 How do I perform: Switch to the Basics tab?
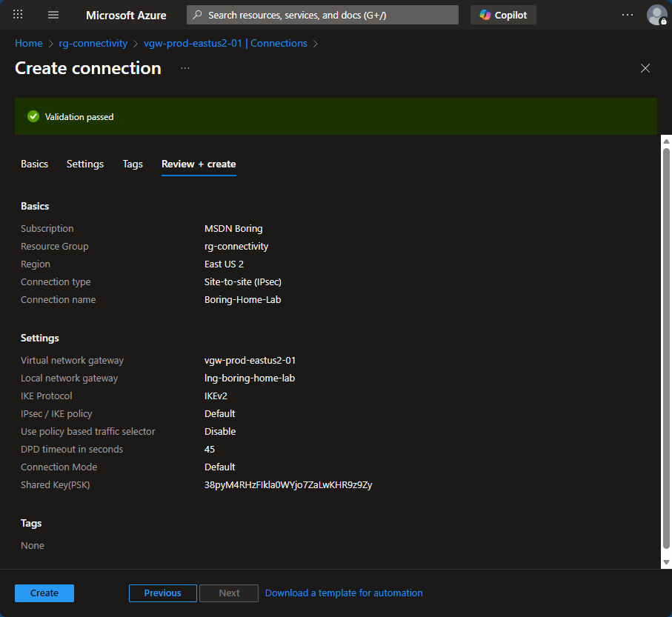pyautogui.click(x=34, y=164)
